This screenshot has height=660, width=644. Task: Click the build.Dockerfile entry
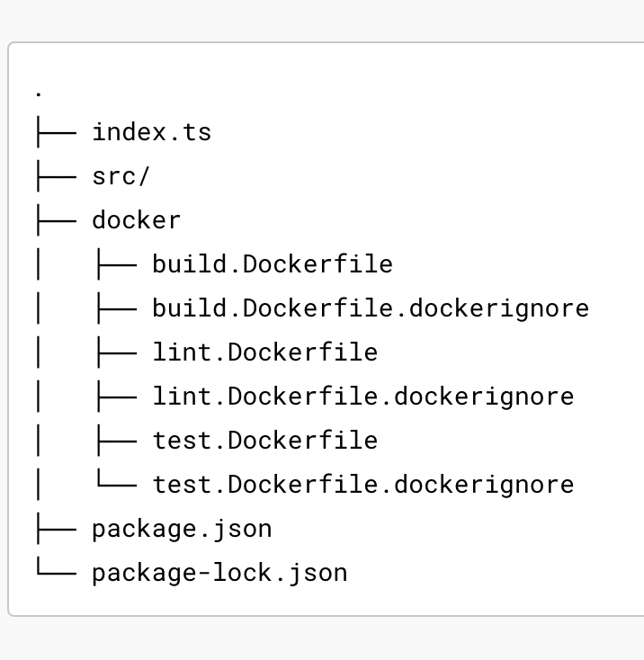click(273, 264)
